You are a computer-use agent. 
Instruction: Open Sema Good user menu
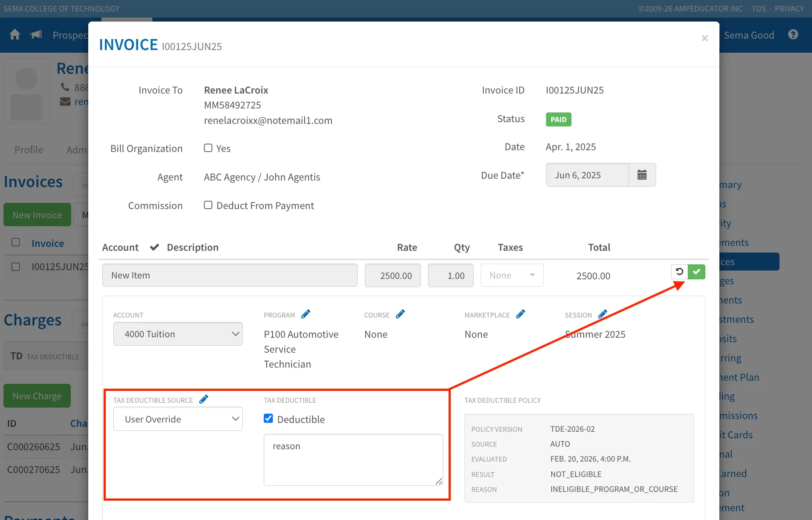click(x=749, y=35)
